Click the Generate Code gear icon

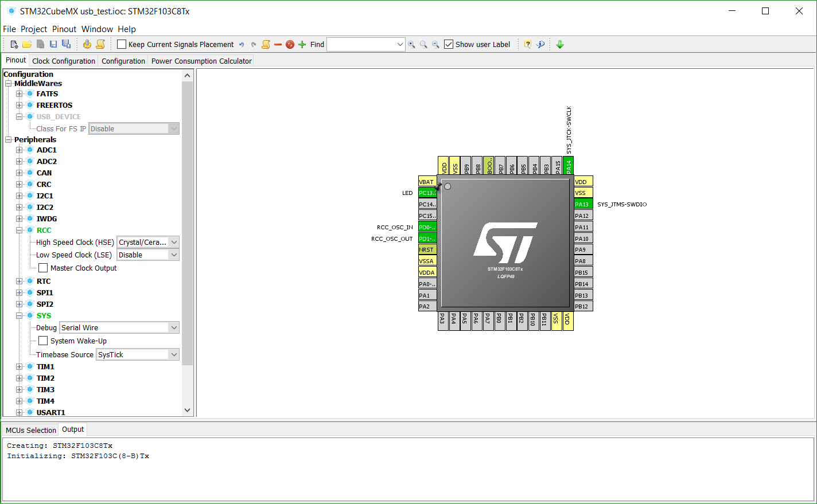87,44
